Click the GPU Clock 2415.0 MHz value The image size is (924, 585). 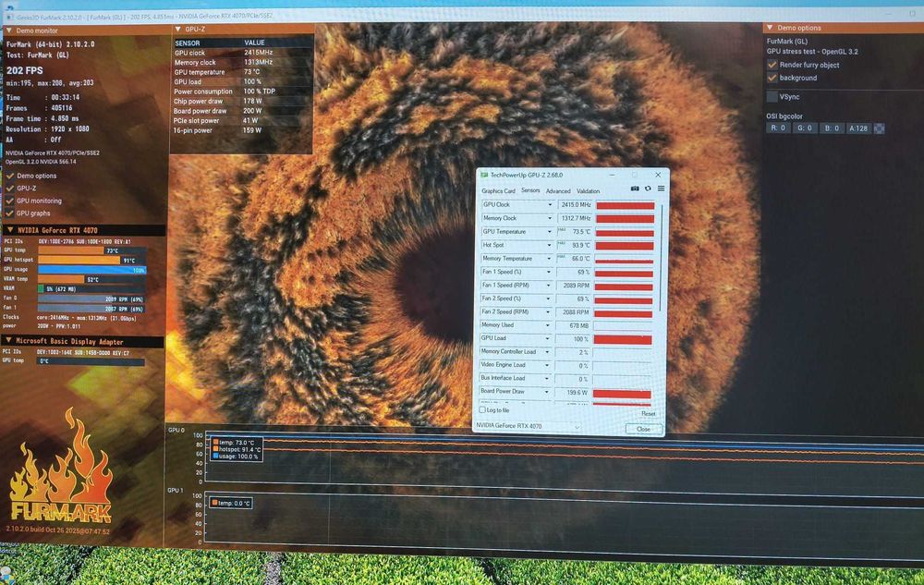click(575, 205)
